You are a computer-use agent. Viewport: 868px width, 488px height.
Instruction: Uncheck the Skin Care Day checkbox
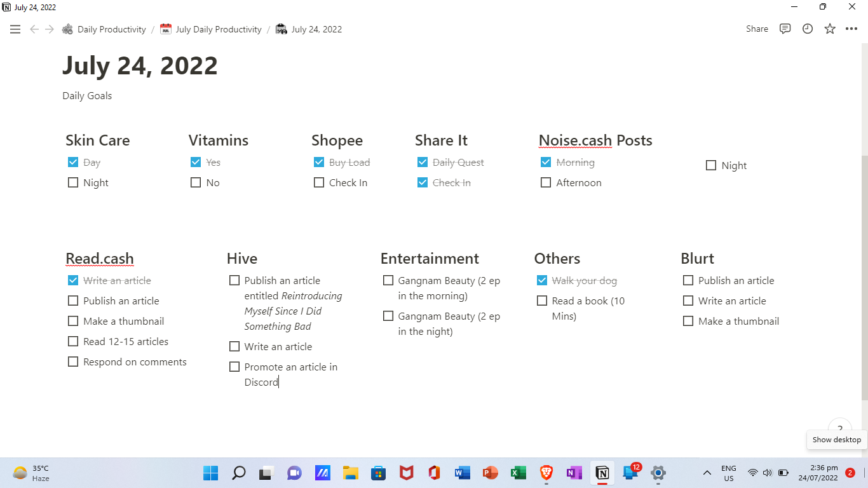pos(72,162)
